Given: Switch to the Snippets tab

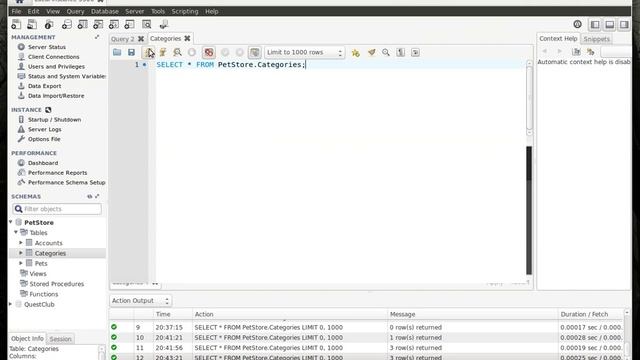Looking at the screenshot, I should (x=596, y=39).
